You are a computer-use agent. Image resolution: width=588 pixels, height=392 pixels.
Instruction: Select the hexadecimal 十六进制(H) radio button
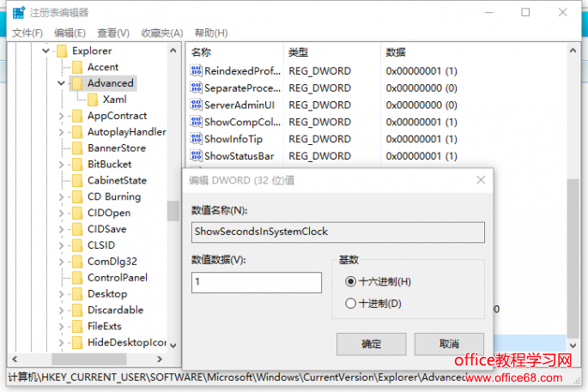click(350, 281)
